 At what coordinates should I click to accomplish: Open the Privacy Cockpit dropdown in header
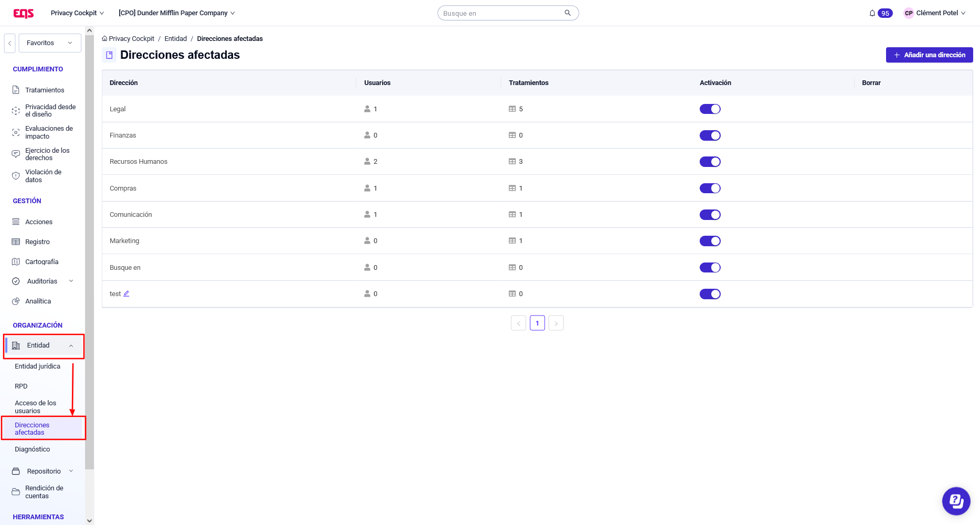[77, 13]
